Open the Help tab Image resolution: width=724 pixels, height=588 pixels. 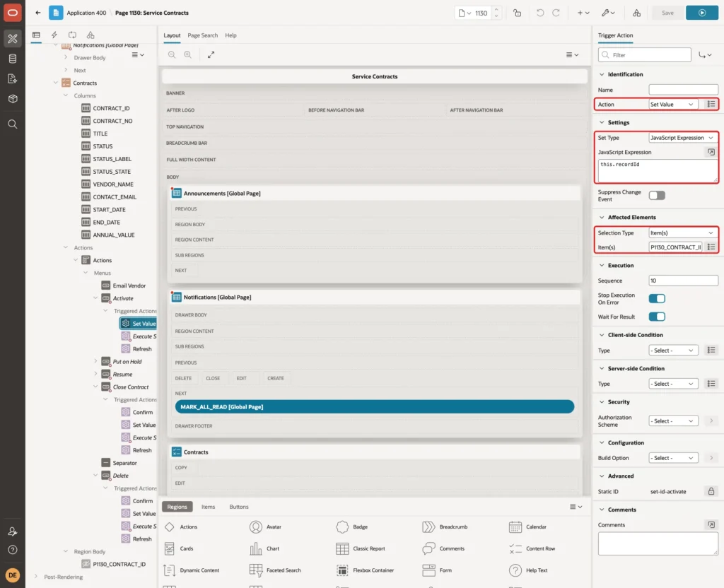230,35
